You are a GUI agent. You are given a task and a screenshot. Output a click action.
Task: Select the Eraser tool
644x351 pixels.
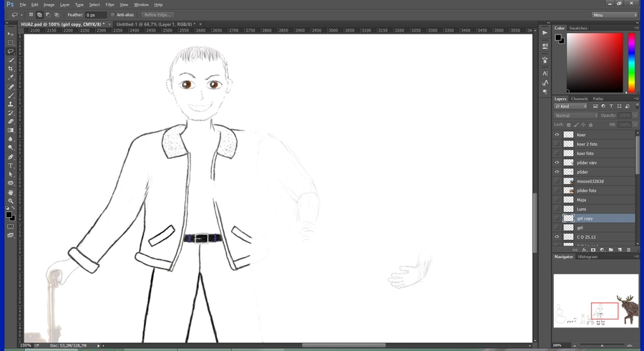[x=11, y=122]
